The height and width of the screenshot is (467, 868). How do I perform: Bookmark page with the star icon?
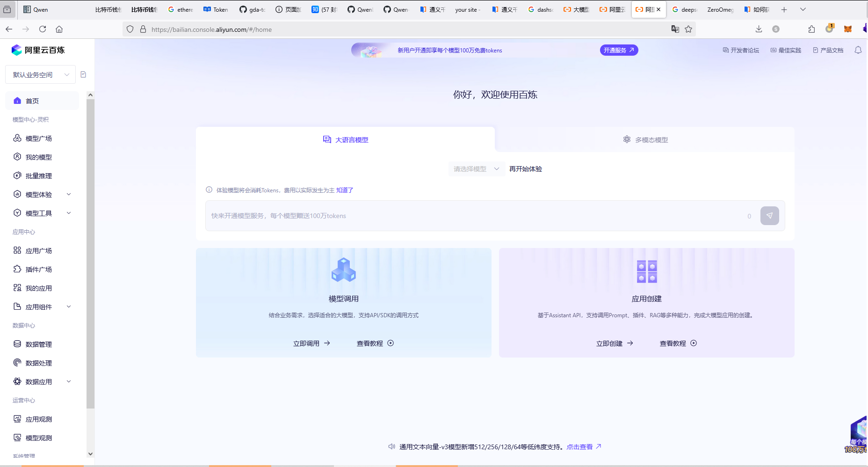click(688, 29)
